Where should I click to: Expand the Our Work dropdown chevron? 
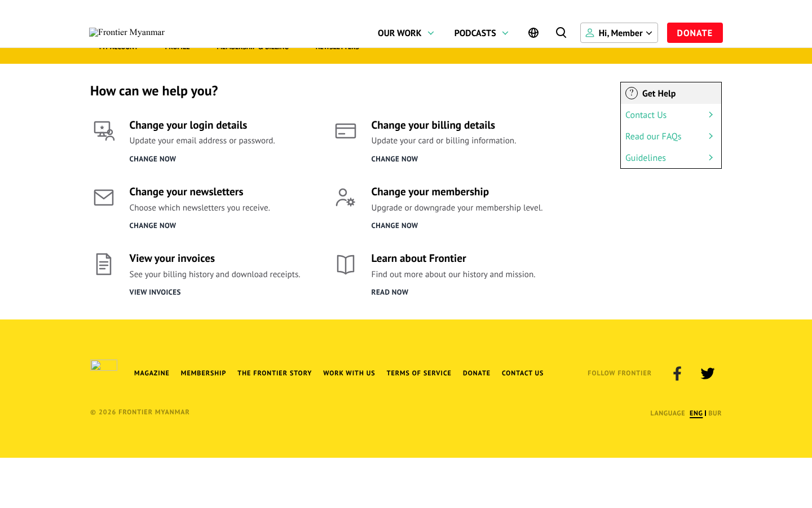431,33
